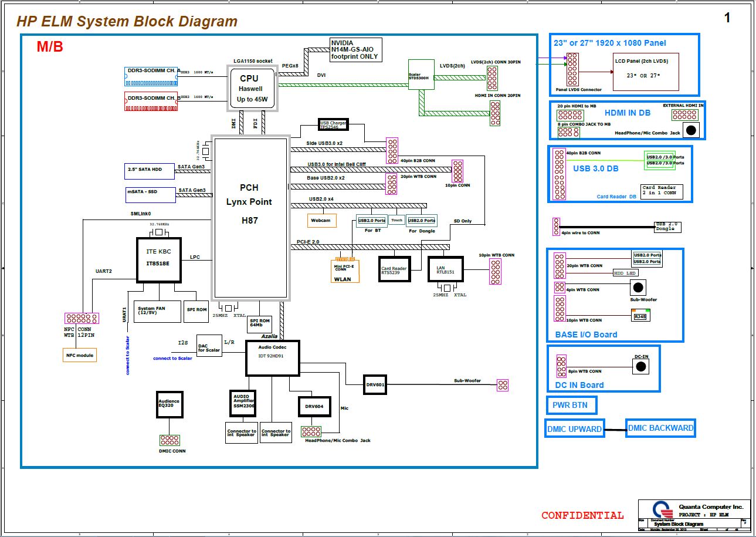Click the NVIDIA N14M-GS-AIO footprint box

355,50
